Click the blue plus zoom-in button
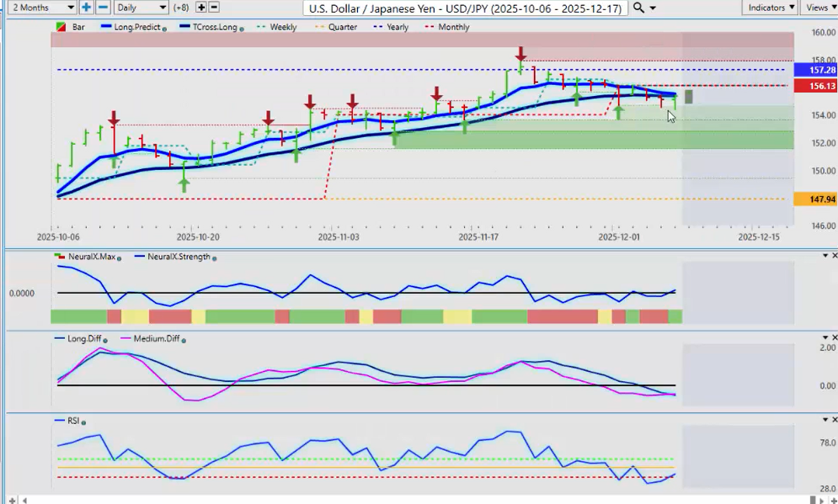 (87, 8)
